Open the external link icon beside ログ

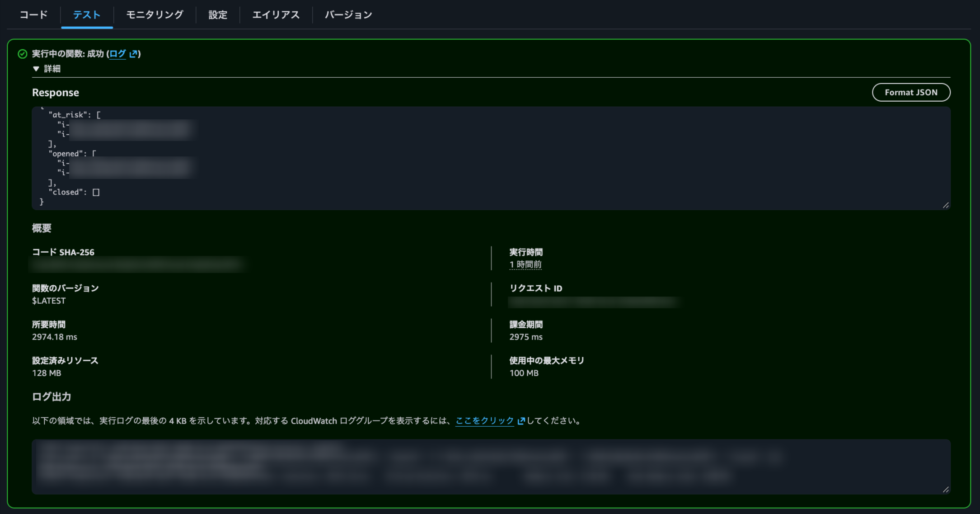coord(133,54)
